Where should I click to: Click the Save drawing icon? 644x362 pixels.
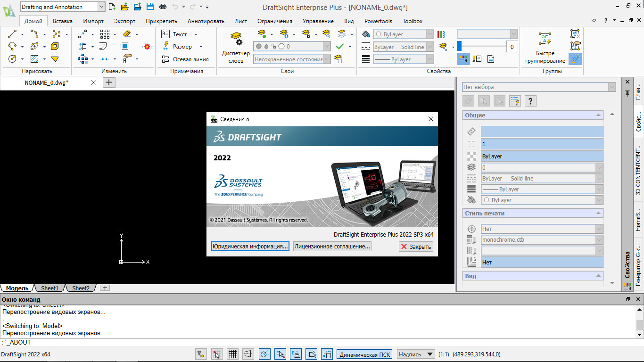[150, 7]
